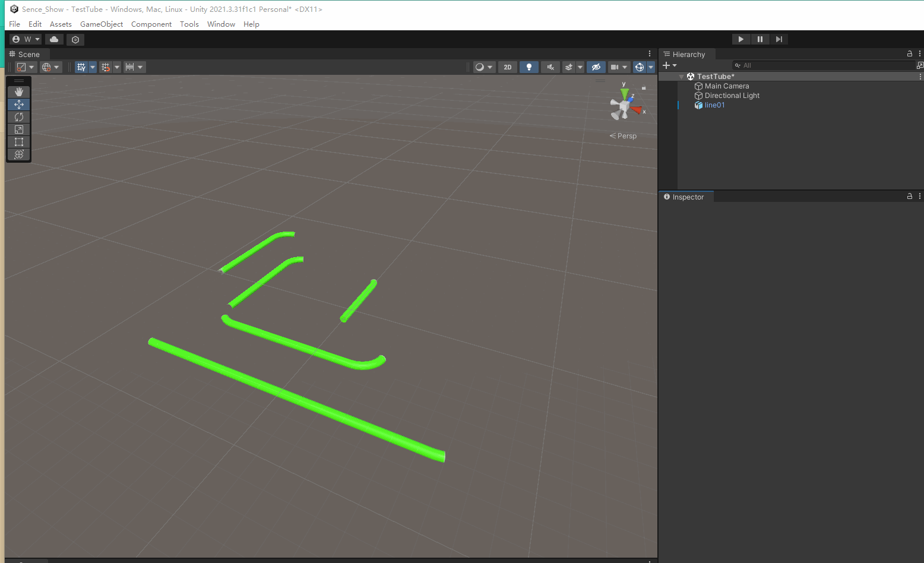The image size is (924, 563).
Task: Toggle hidden objects visibility eye
Action: [596, 67]
